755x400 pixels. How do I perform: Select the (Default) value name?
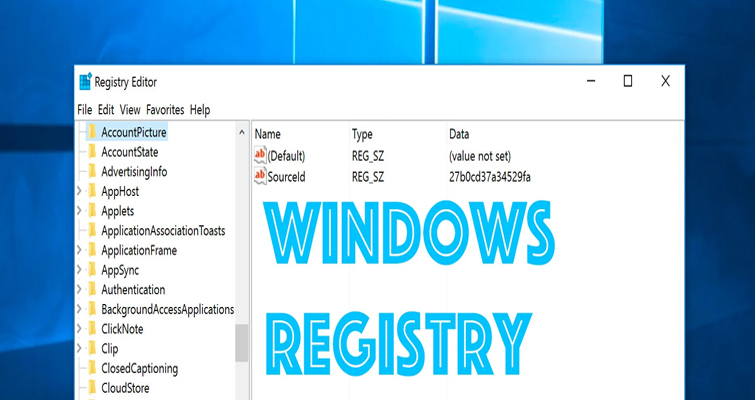coord(286,156)
